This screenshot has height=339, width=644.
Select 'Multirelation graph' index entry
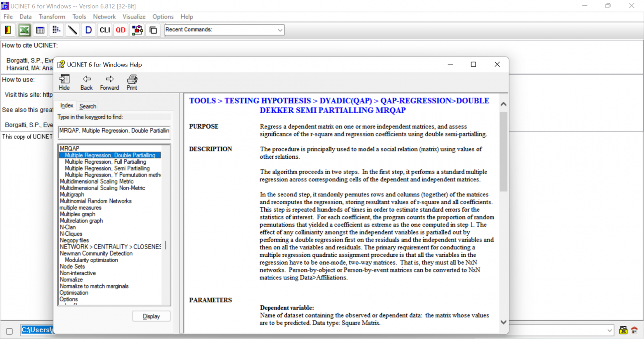click(x=81, y=221)
